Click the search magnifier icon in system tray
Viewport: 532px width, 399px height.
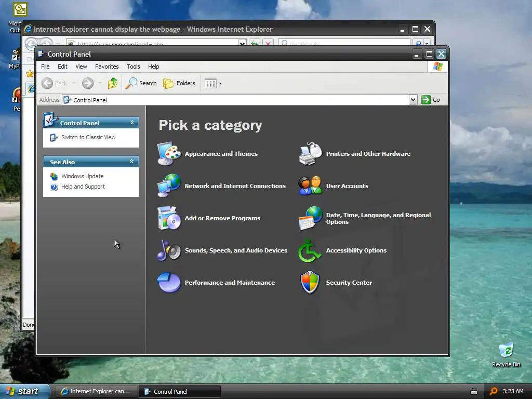click(x=494, y=391)
